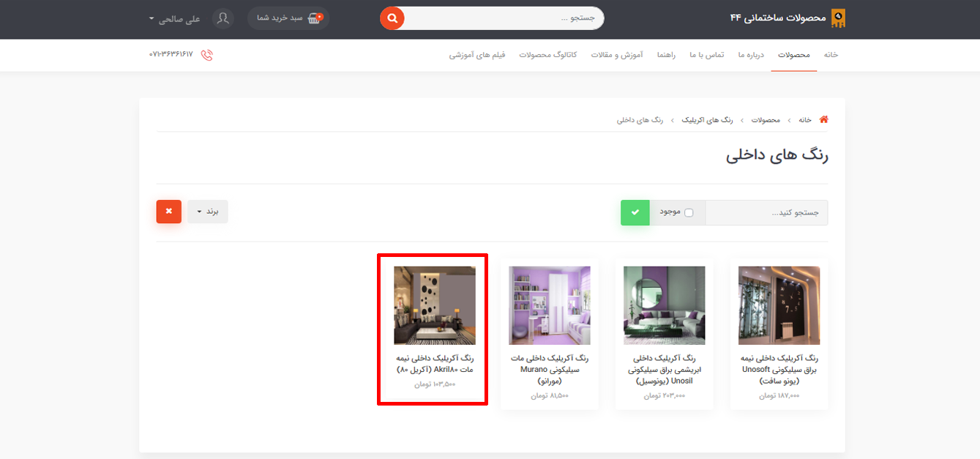Viewport: 980px width, 459px height.
Task: Toggle the موجود availability checkbox
Action: [689, 213]
